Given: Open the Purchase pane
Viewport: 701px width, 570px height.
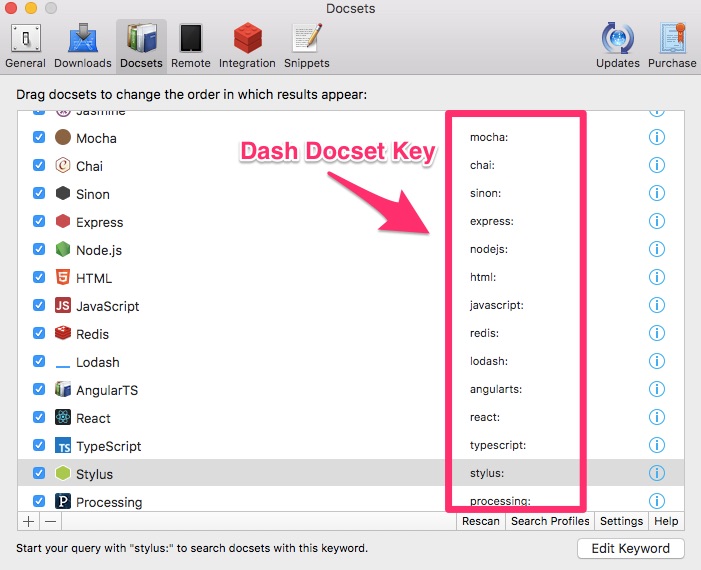Looking at the screenshot, I should (672, 46).
